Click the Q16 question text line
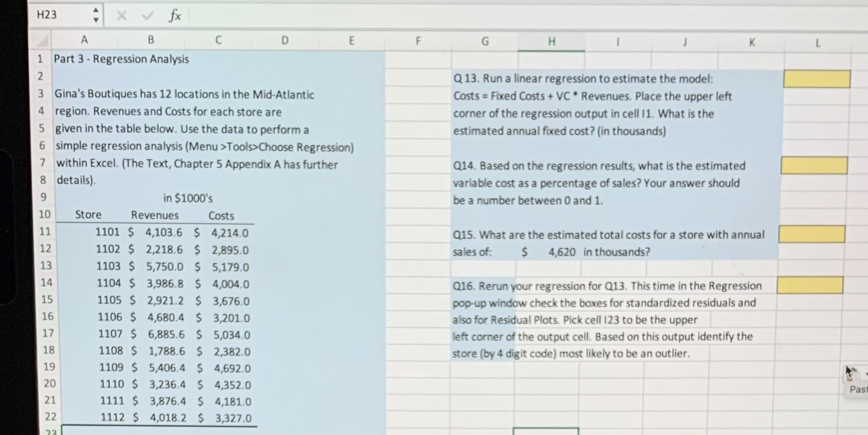This screenshot has height=435, width=868. click(607, 286)
